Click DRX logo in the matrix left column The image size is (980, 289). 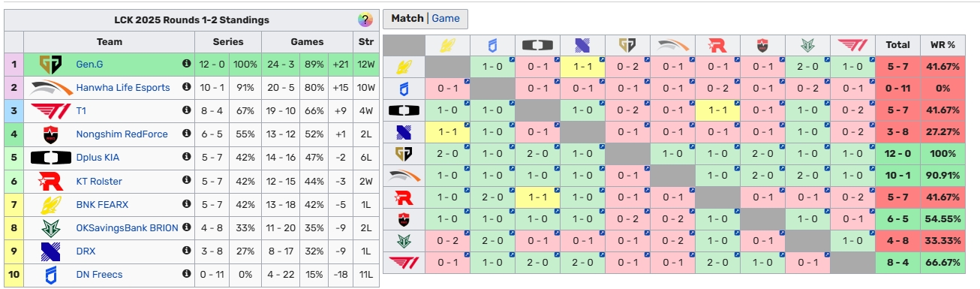click(403, 132)
